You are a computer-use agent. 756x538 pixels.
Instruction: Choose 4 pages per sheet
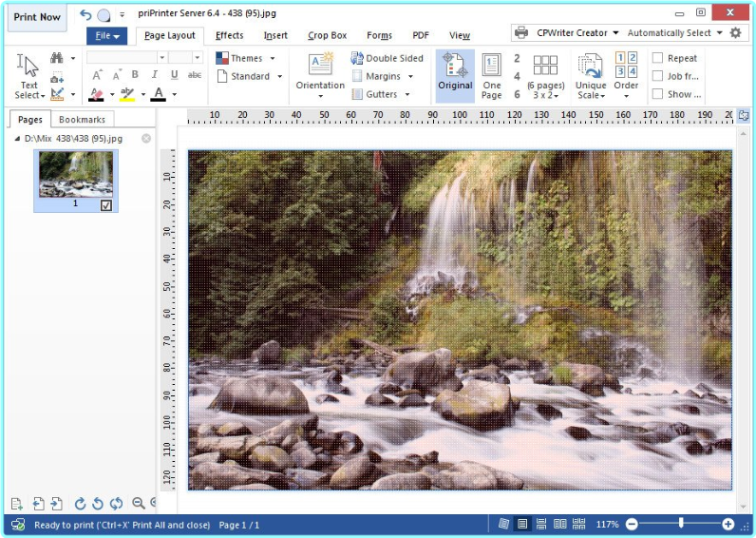pyautogui.click(x=517, y=76)
